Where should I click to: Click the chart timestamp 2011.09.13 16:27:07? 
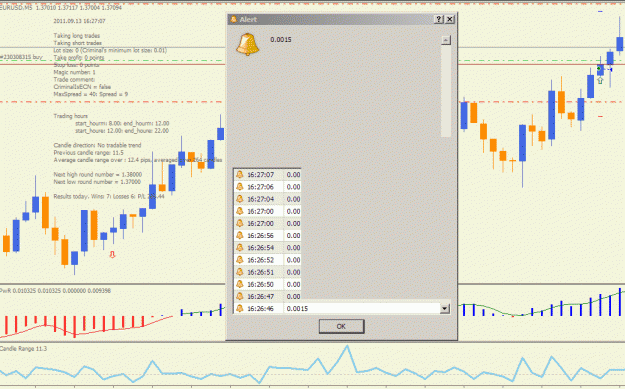[79, 21]
